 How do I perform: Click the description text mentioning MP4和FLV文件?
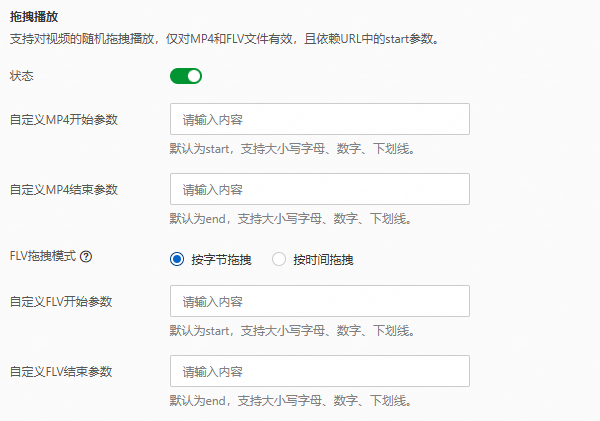(x=223, y=41)
